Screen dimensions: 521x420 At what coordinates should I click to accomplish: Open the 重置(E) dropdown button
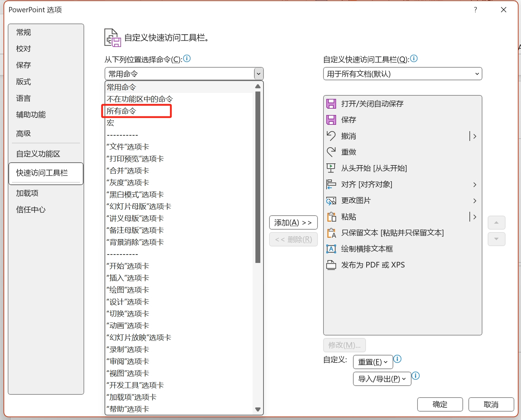click(x=373, y=362)
